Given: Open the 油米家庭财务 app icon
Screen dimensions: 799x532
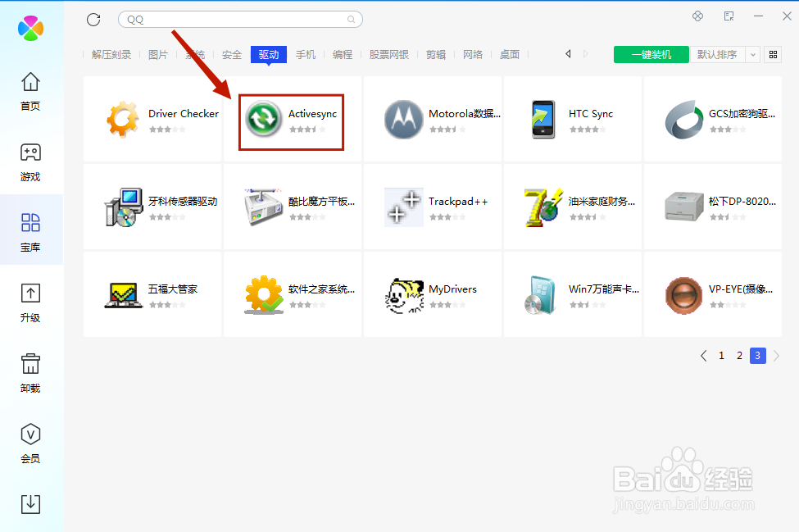Looking at the screenshot, I should 543,207.
